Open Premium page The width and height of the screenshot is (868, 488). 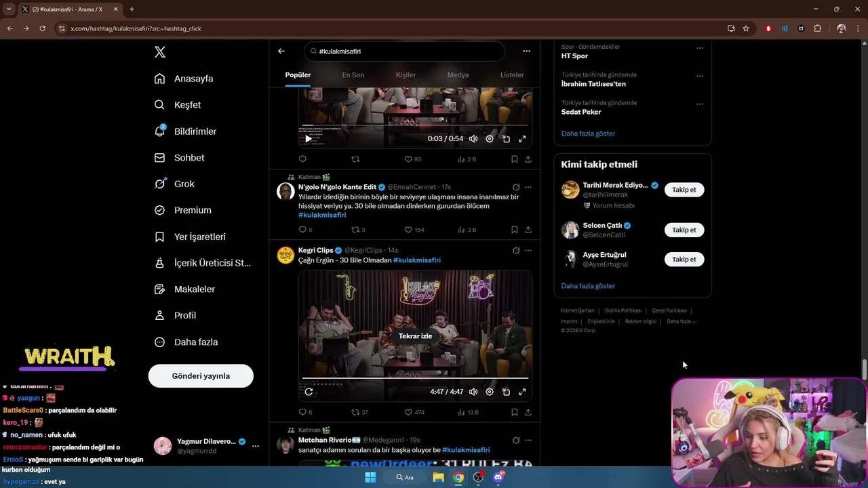183,210
